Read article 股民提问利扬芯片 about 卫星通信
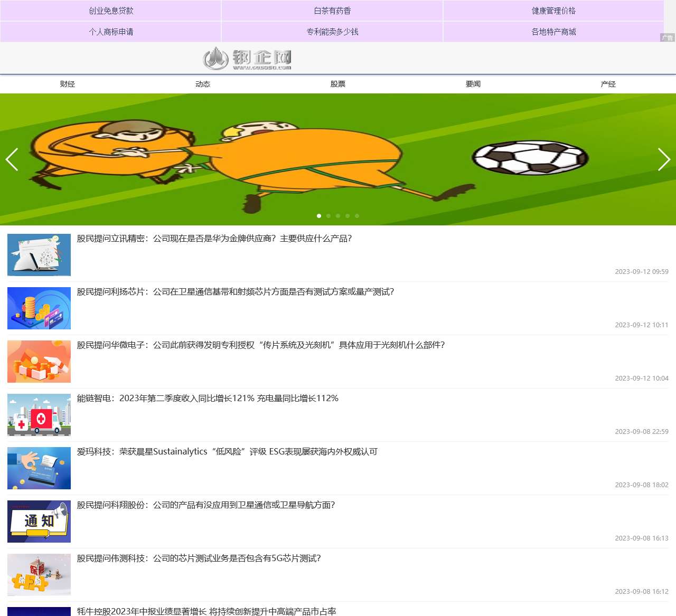This screenshot has width=676, height=616. coord(236,292)
